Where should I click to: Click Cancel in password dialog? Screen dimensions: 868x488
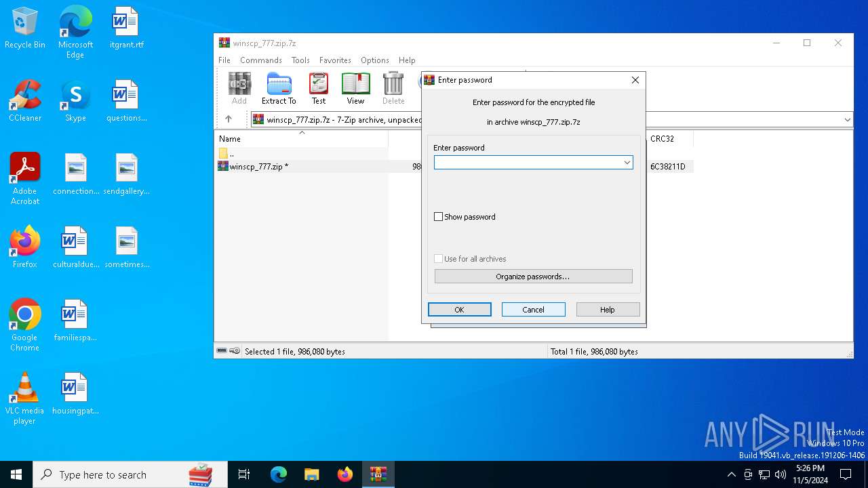point(534,310)
